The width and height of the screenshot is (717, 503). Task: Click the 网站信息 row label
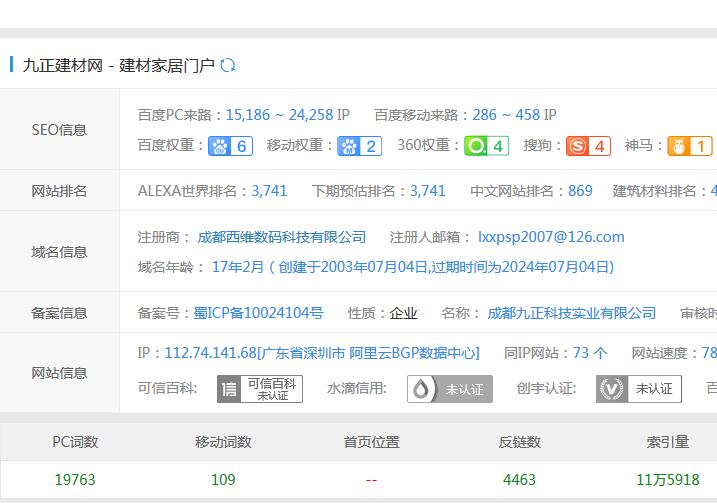click(x=59, y=373)
